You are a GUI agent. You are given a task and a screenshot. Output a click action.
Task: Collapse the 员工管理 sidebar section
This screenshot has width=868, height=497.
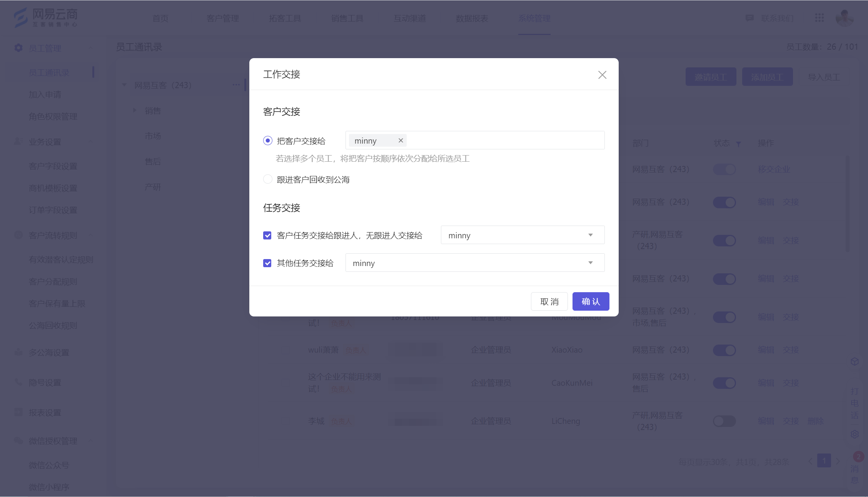[91, 48]
